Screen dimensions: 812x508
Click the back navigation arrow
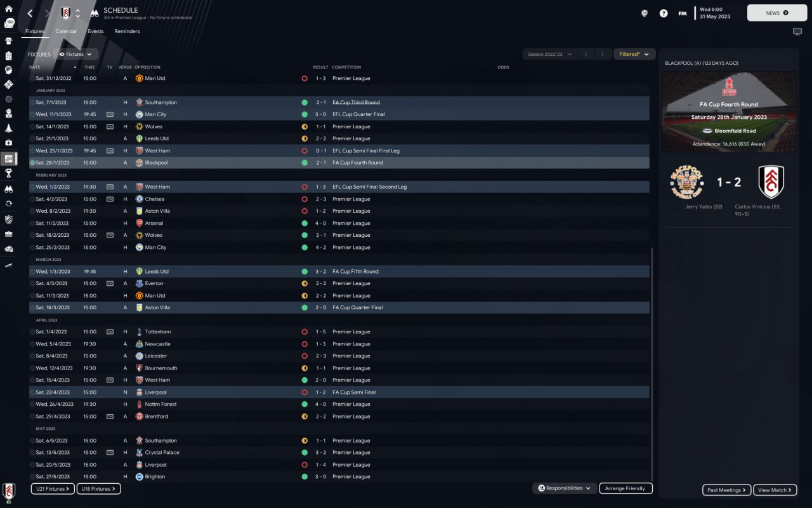tap(30, 13)
